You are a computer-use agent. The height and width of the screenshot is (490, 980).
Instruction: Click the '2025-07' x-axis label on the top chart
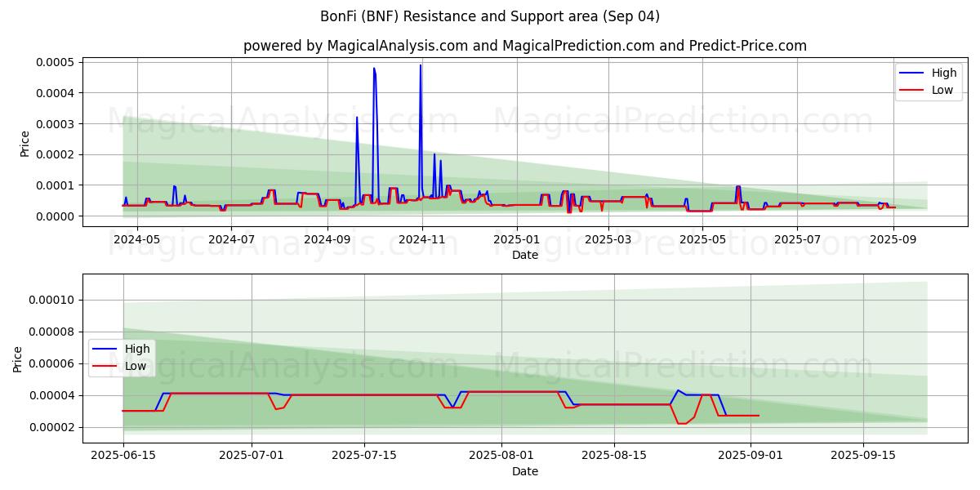pos(796,239)
